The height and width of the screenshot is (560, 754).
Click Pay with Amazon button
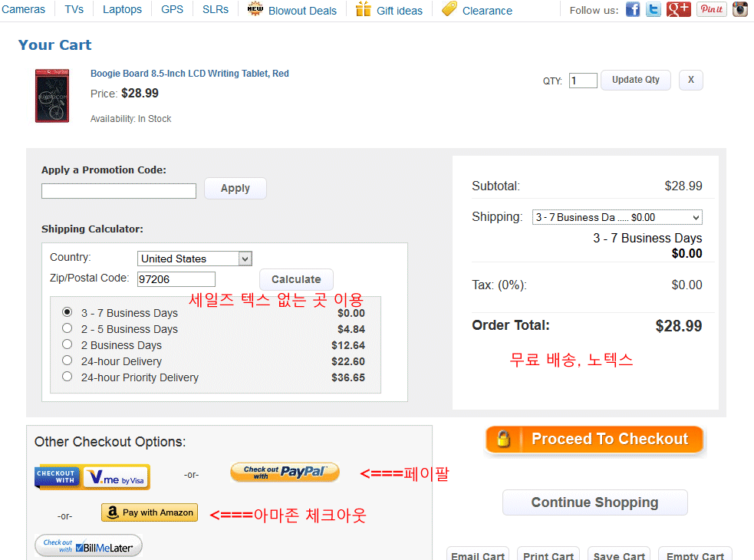(150, 512)
